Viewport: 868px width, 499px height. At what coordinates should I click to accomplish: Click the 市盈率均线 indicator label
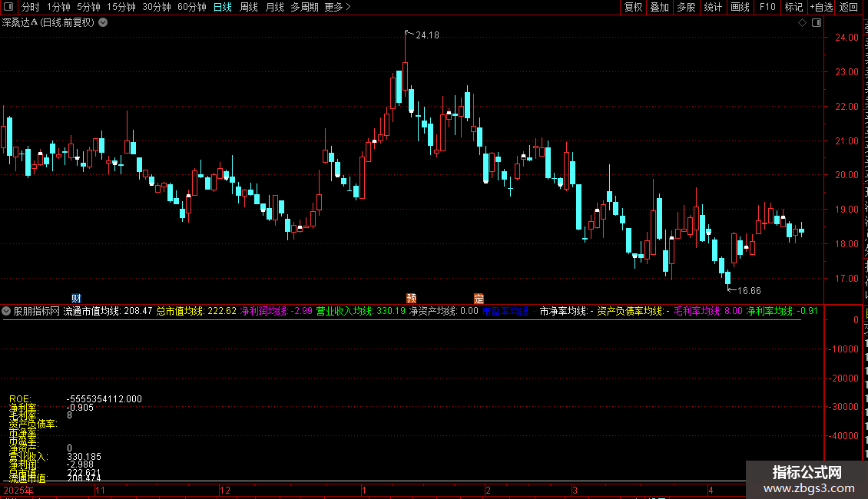tap(509, 311)
